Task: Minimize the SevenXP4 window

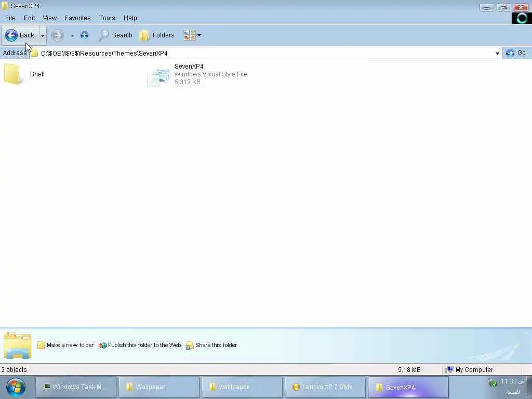Action: 486,7
